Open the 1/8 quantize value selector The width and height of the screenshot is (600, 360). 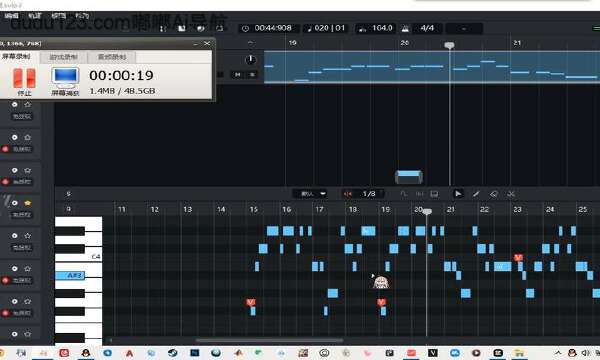pyautogui.click(x=369, y=194)
